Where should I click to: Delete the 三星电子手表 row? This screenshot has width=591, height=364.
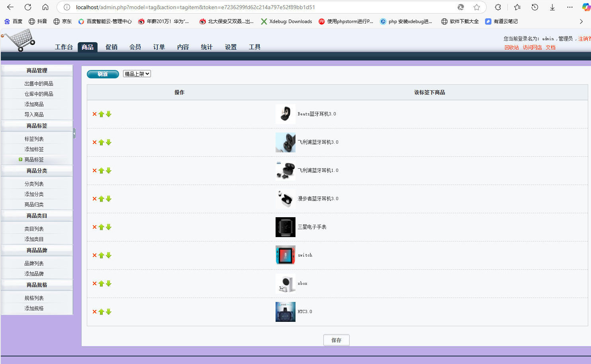[94, 227]
